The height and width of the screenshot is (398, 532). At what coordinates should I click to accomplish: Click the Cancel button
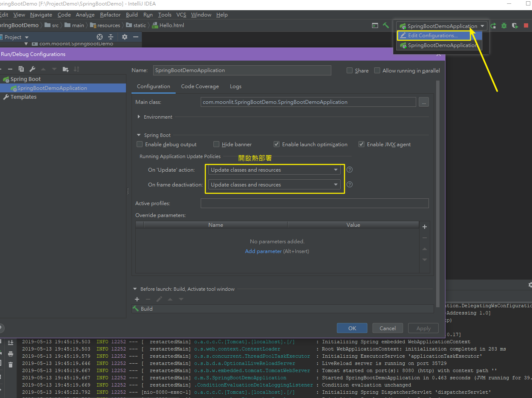point(388,328)
